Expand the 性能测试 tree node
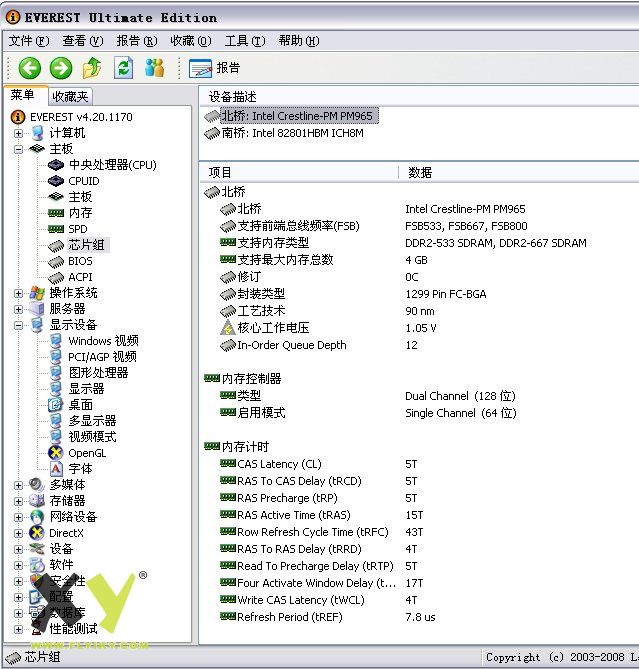The height and width of the screenshot is (669, 639). pos(18,629)
